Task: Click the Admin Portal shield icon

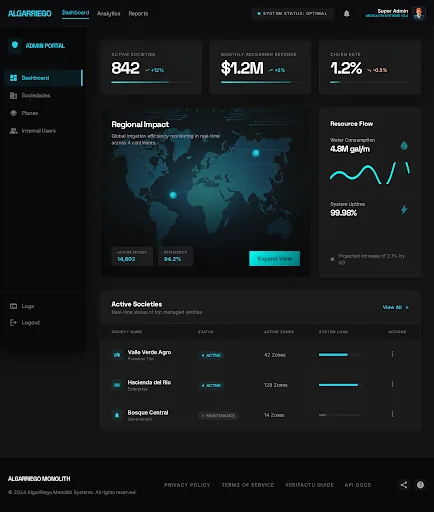Action: (15, 45)
